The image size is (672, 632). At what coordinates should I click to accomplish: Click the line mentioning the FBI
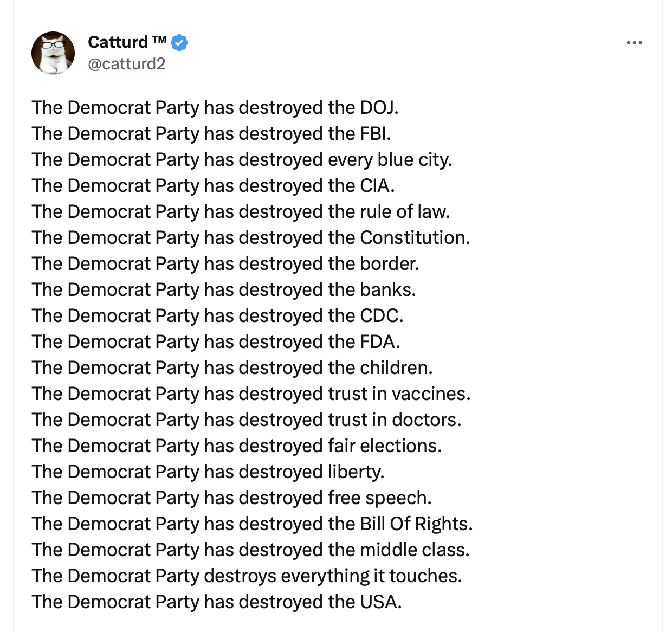pyautogui.click(x=211, y=133)
